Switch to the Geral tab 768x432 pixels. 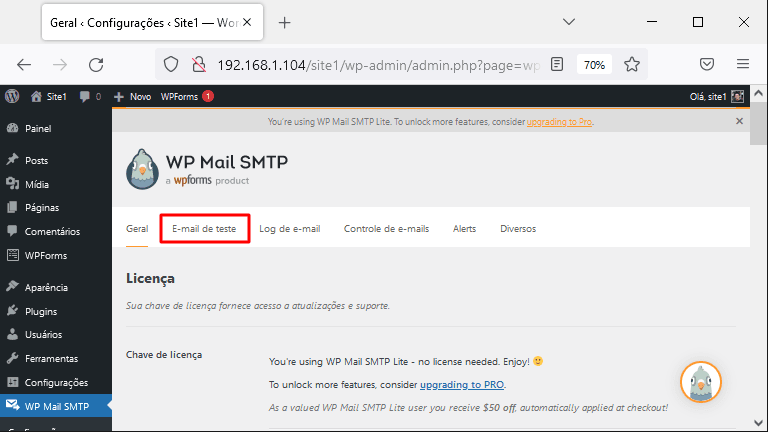point(137,229)
